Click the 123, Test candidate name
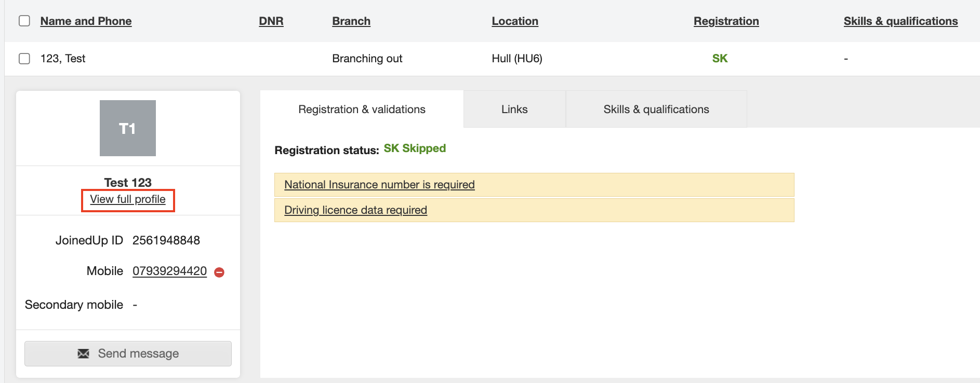The height and width of the screenshot is (383, 980). coord(63,59)
